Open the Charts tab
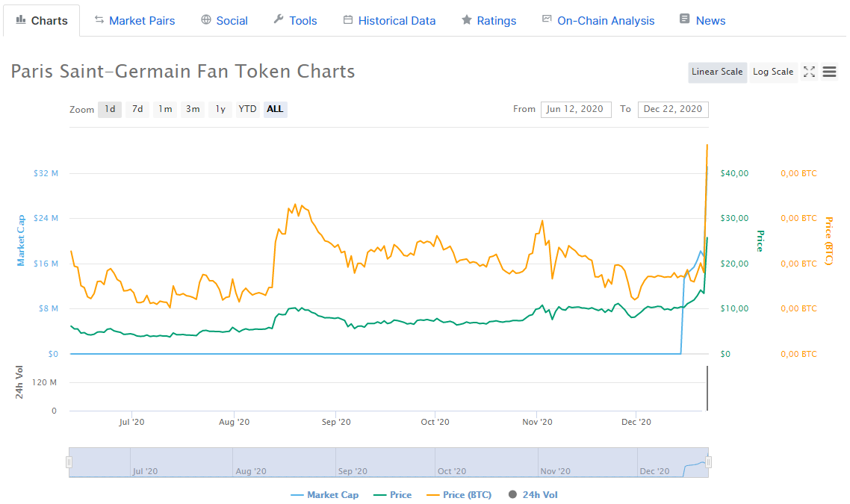 pos(42,21)
